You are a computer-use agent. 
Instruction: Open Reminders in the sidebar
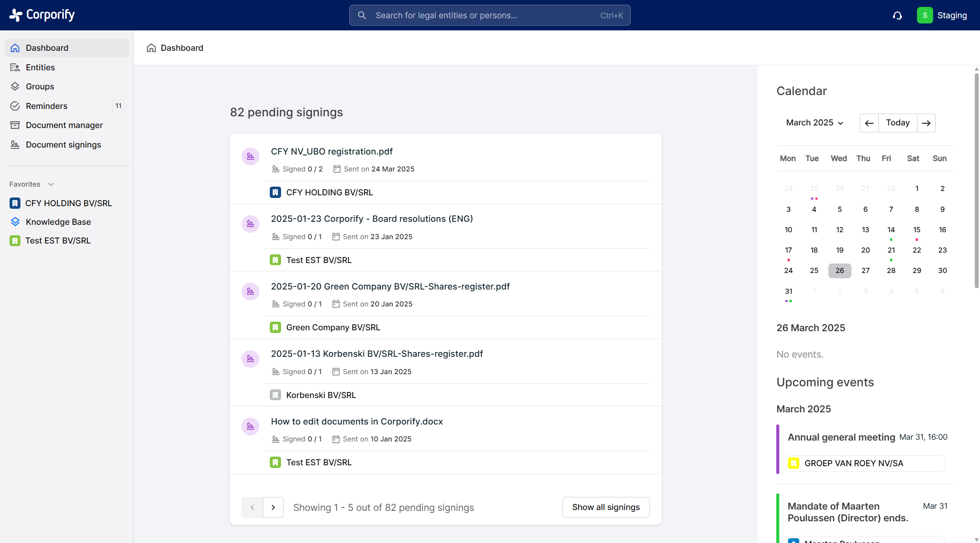46,106
